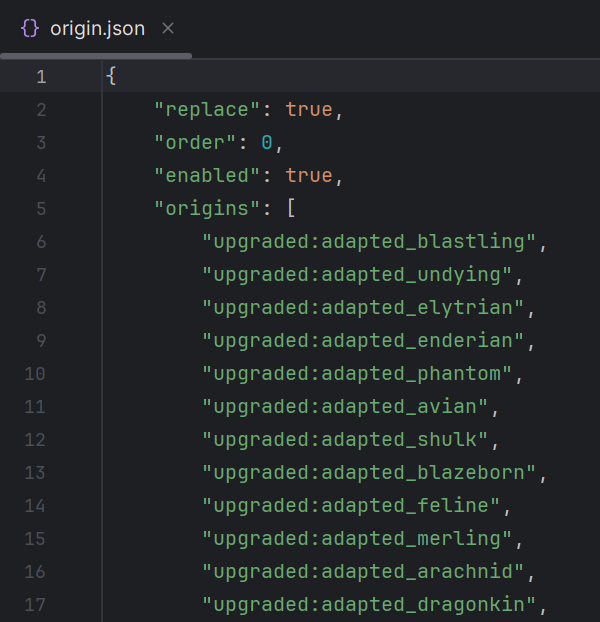Click the "origins" key on line 5

(x=209, y=209)
